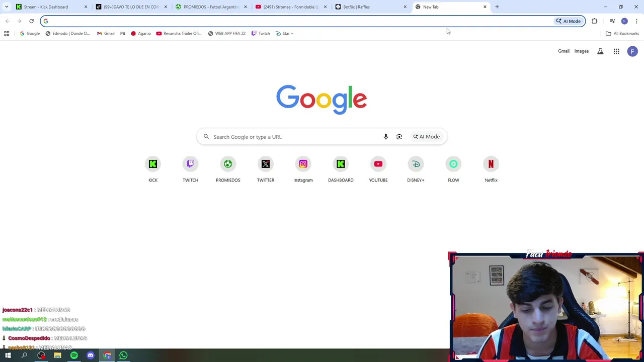Screen dimensions: 644x362
Task: Open the Apps grid in bookmarks bar
Action: (x=7, y=34)
